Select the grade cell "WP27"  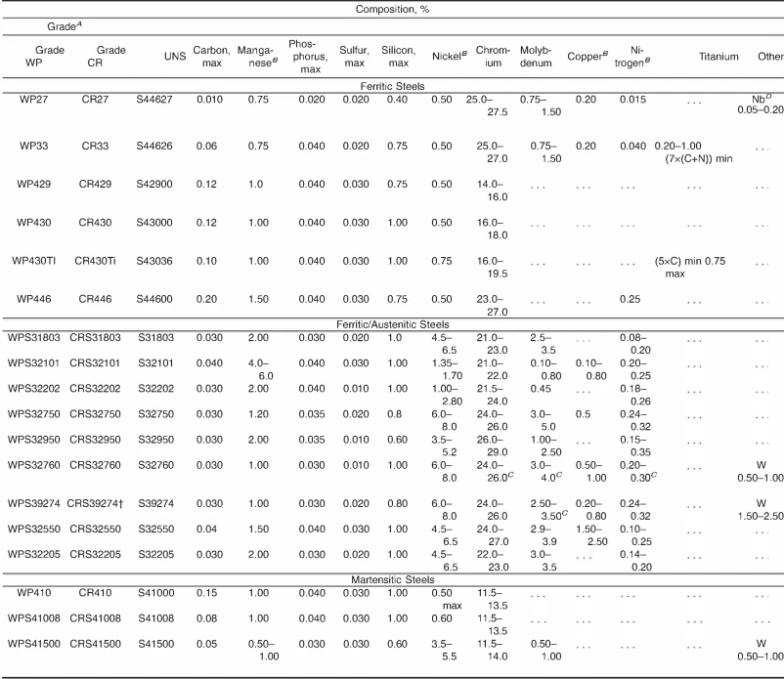coord(33,99)
